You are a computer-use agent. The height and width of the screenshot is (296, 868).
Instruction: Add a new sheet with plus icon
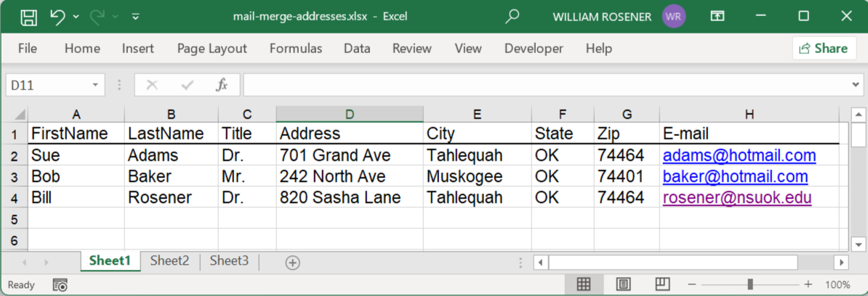tap(292, 263)
